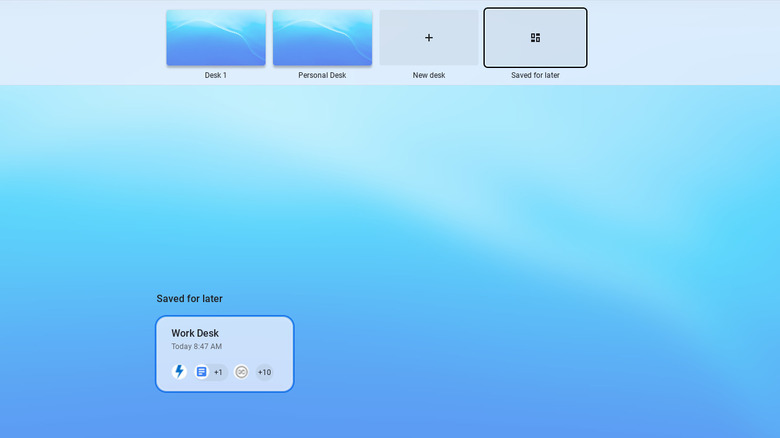Switch to the Personal Desk thumbnail

click(x=322, y=37)
